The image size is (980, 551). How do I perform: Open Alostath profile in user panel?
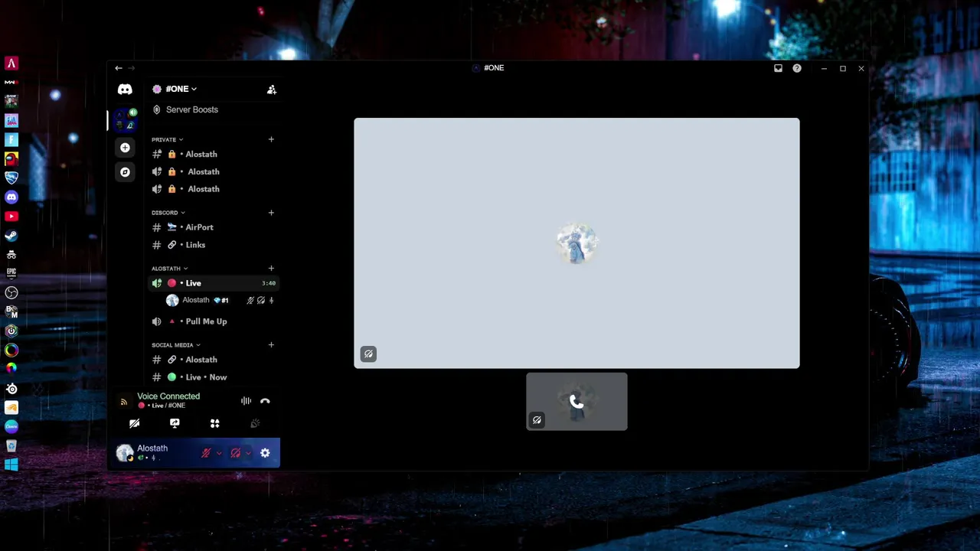click(152, 453)
